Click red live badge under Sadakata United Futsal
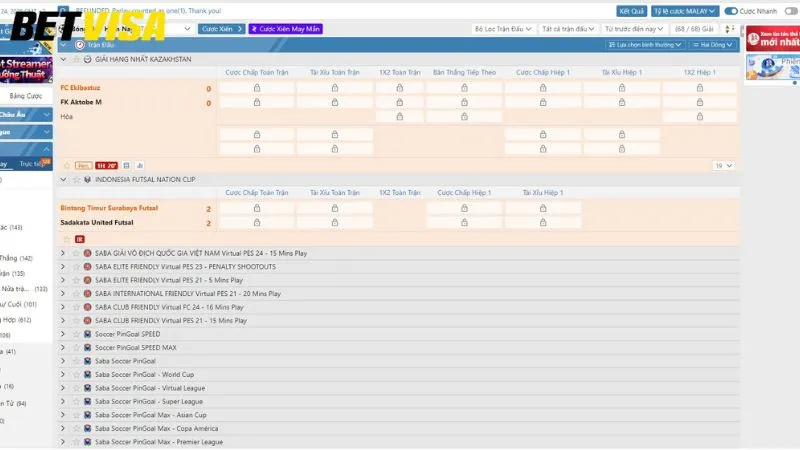 point(80,239)
